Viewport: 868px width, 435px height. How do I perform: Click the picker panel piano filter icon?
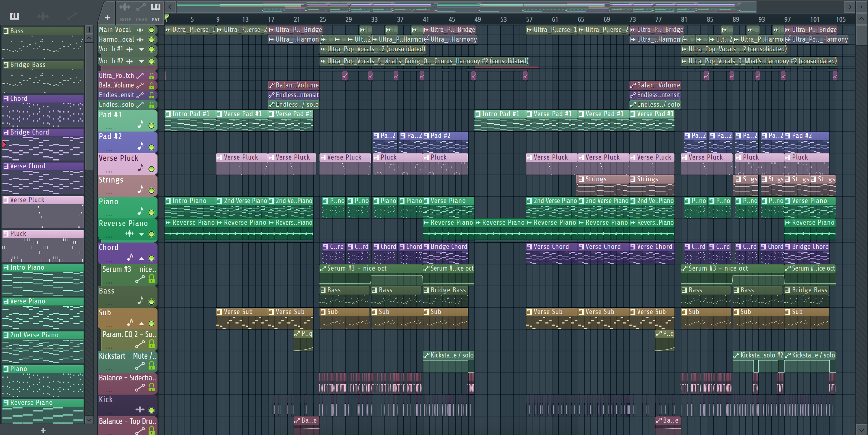tap(14, 16)
